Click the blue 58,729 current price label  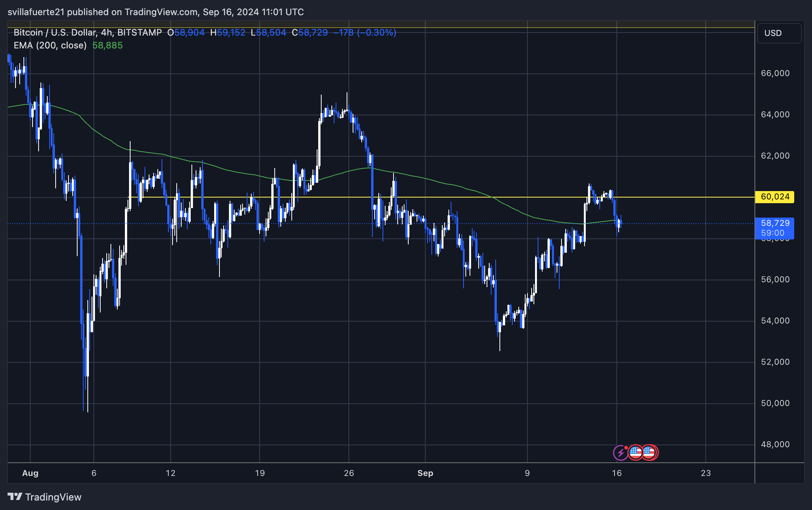coord(775,223)
